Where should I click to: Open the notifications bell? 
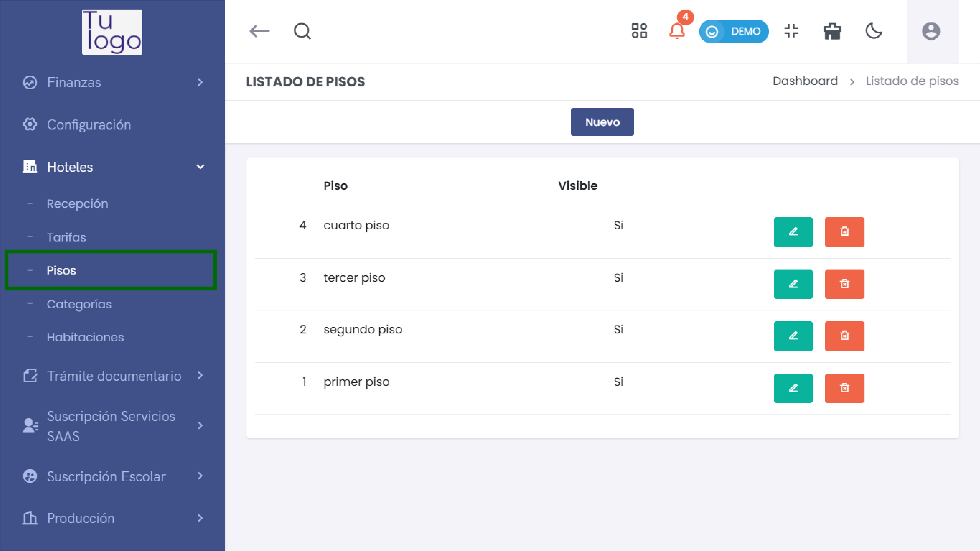pyautogui.click(x=677, y=31)
